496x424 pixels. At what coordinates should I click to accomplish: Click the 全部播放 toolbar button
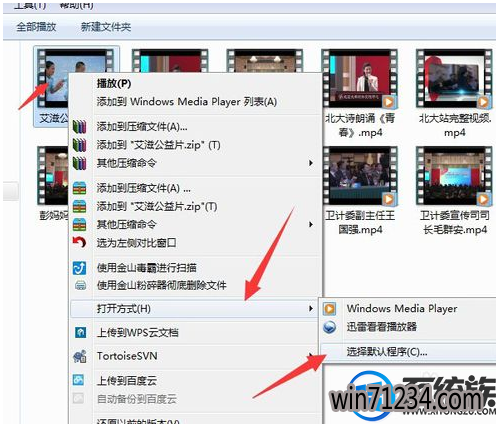point(36,27)
